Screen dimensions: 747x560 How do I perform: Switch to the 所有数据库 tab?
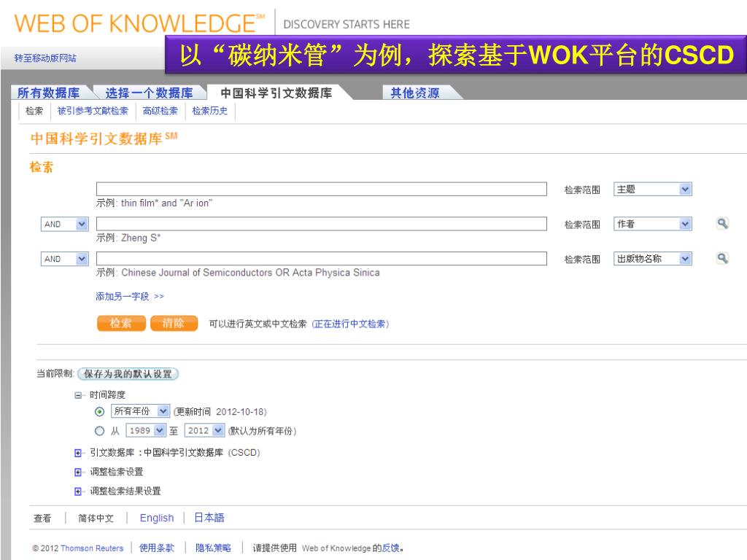49,93
